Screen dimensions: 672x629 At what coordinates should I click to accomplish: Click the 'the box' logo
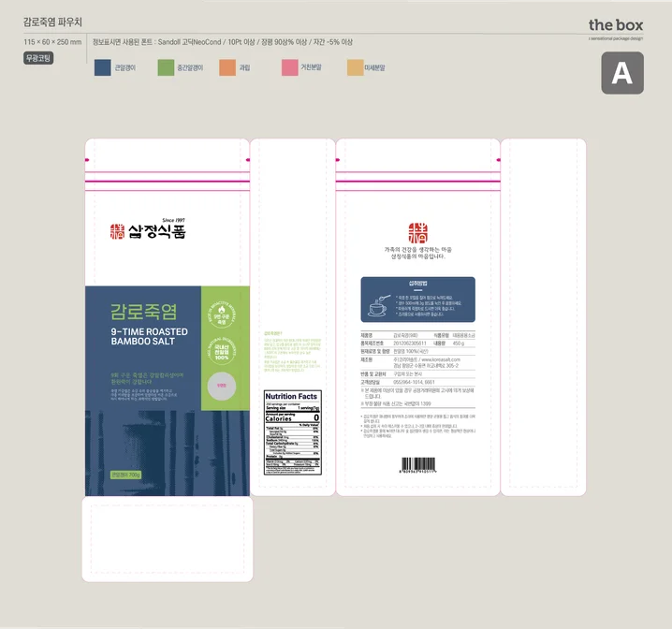(x=616, y=25)
